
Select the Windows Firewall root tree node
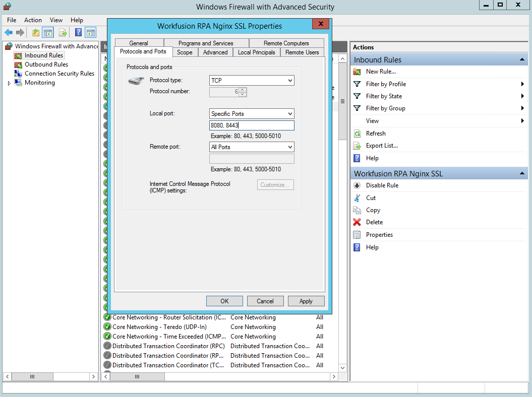pyautogui.click(x=56, y=46)
